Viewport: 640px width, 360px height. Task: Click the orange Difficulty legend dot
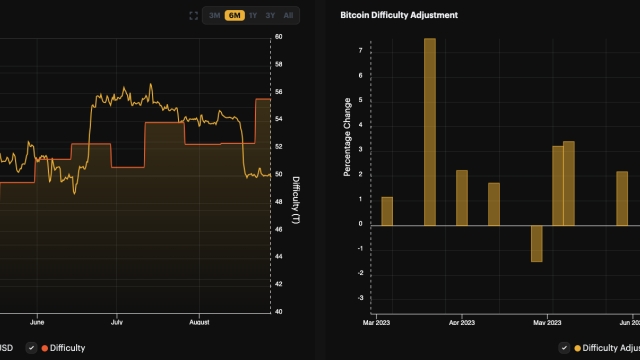[x=45, y=348]
